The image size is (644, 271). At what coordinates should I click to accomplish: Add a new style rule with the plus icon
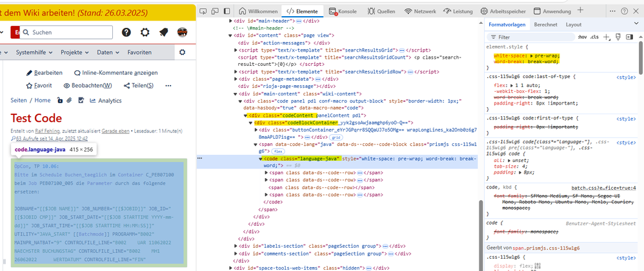[607, 37]
